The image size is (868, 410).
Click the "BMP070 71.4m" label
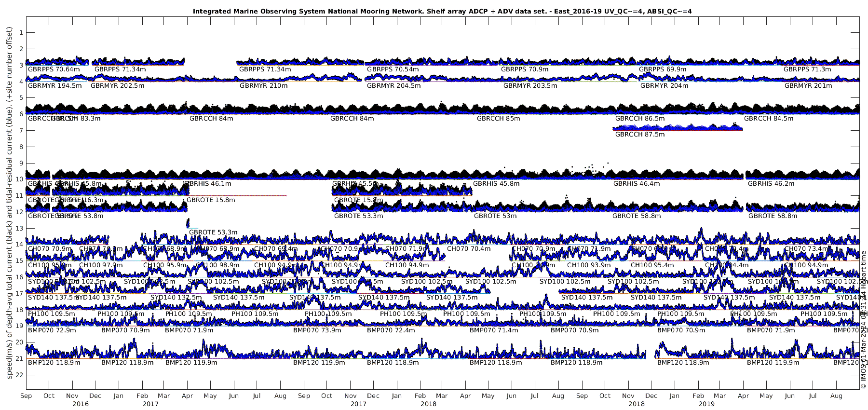pyautogui.click(x=494, y=330)
